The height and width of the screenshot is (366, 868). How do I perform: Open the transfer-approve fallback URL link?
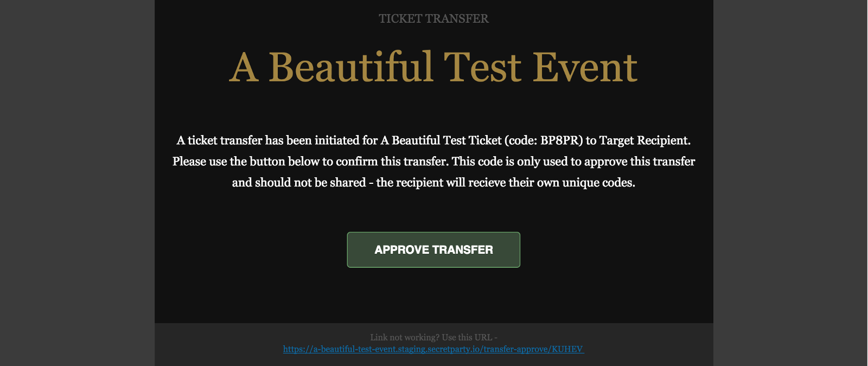point(433,349)
